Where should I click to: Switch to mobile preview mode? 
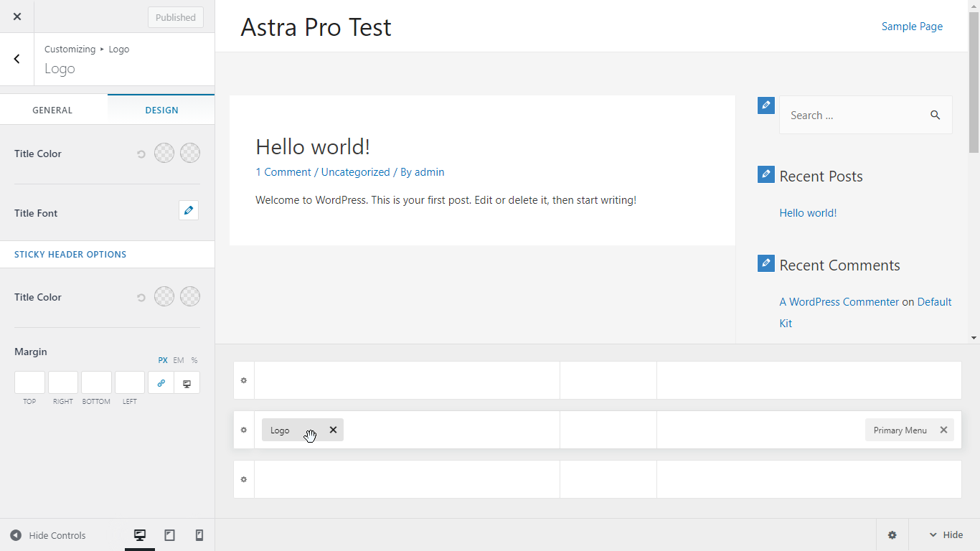[x=199, y=535]
